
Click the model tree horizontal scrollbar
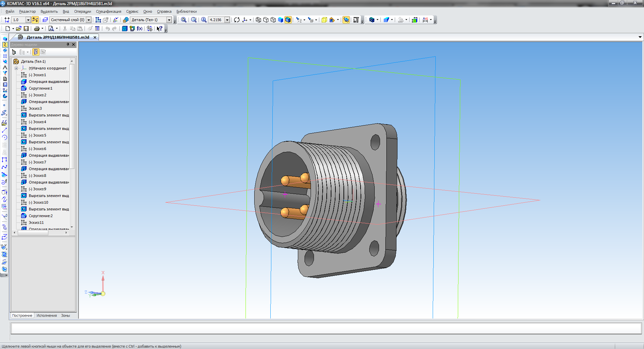click(40, 232)
